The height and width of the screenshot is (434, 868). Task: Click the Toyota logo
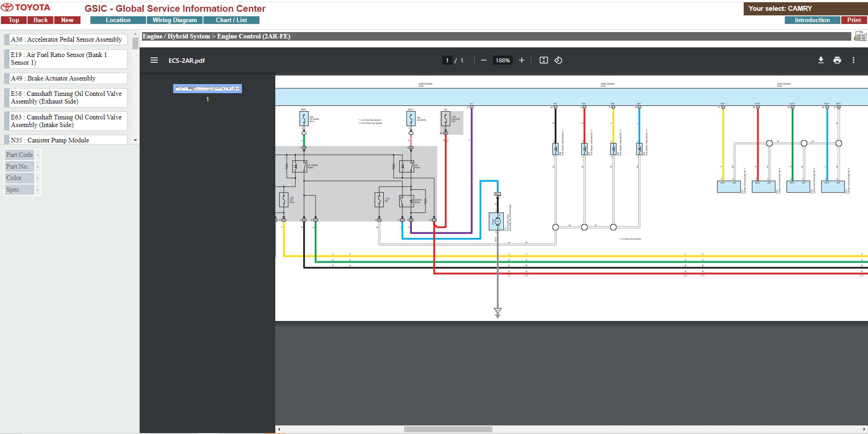point(26,8)
